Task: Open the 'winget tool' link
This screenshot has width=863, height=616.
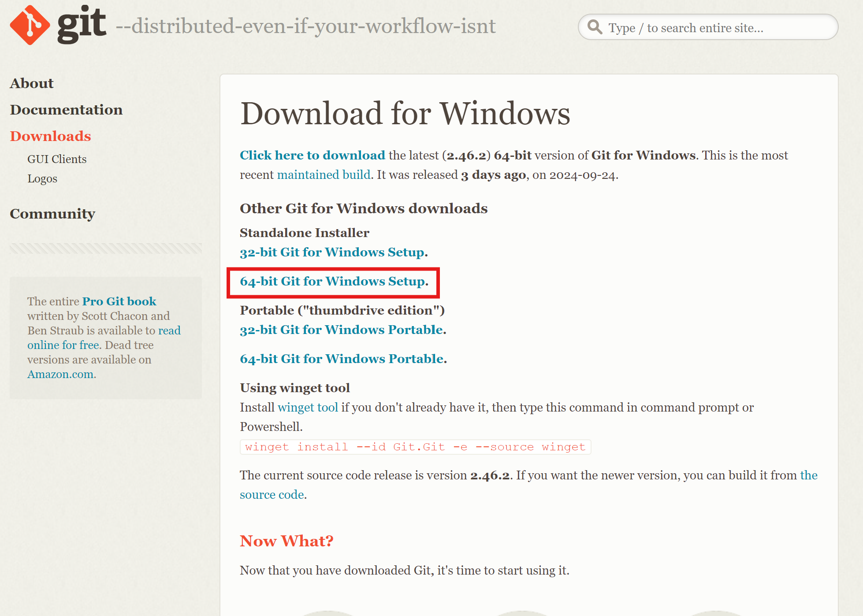Action: point(308,407)
